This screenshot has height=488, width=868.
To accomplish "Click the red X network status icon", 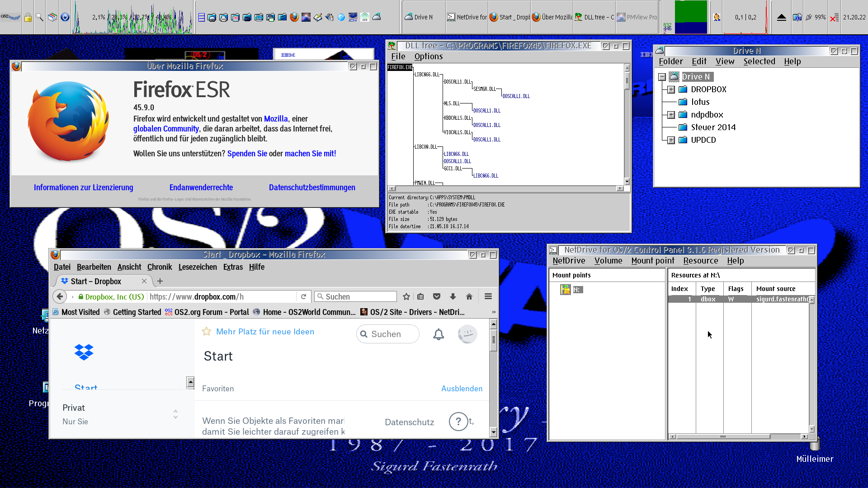I will tap(834, 17).
